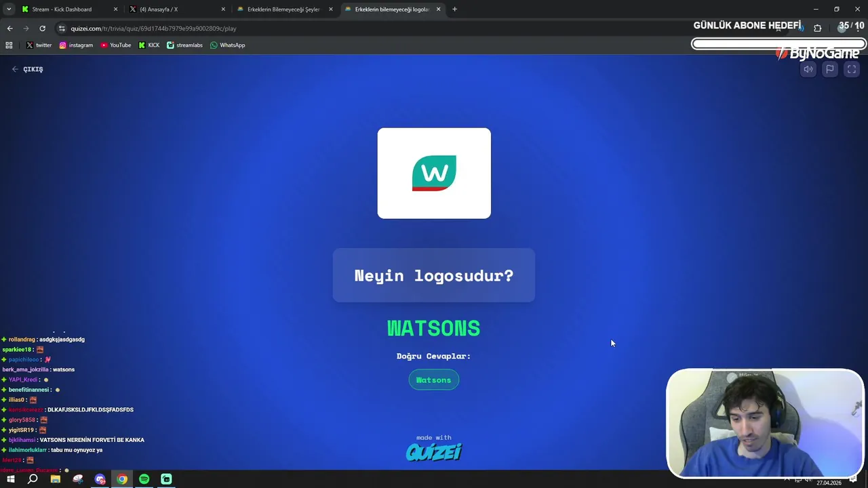The image size is (868, 488).
Task: Reload the quizei page
Action: coord(42,28)
